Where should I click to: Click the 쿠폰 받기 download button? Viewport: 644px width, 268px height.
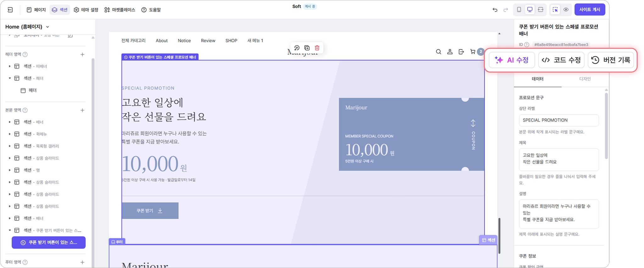[150, 211]
